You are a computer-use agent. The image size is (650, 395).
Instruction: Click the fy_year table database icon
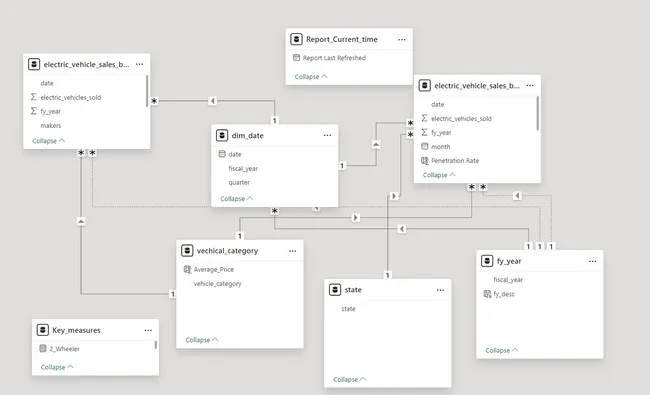click(487, 261)
